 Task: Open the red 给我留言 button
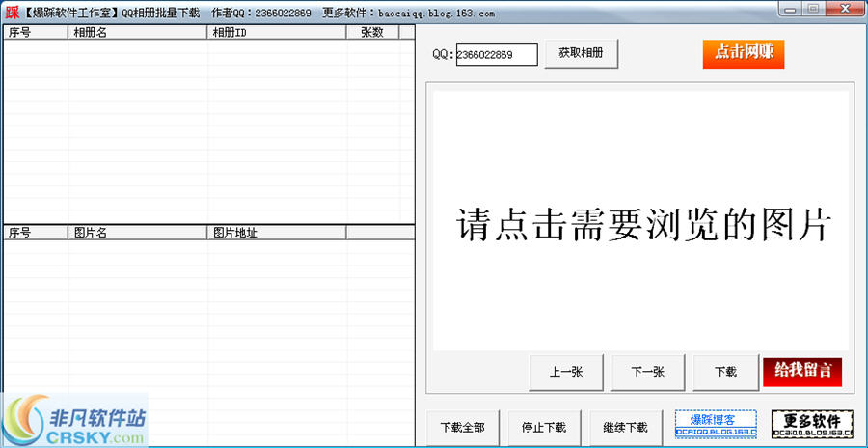pyautogui.click(x=802, y=372)
